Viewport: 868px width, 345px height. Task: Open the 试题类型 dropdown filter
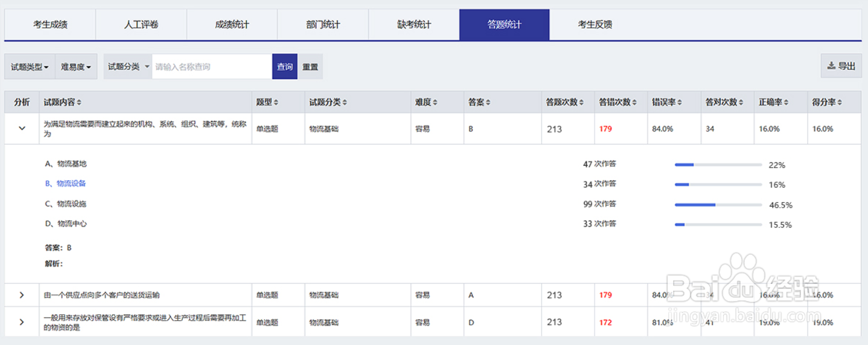30,67
